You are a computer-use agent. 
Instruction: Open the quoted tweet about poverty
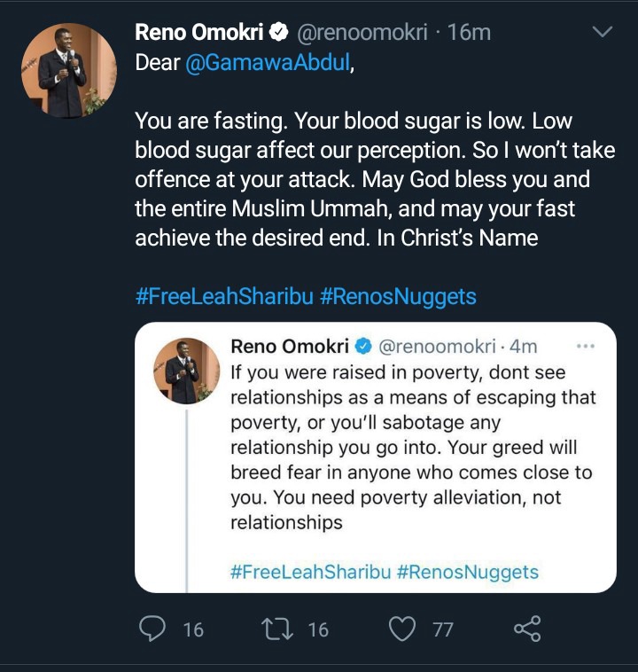pyautogui.click(x=376, y=457)
